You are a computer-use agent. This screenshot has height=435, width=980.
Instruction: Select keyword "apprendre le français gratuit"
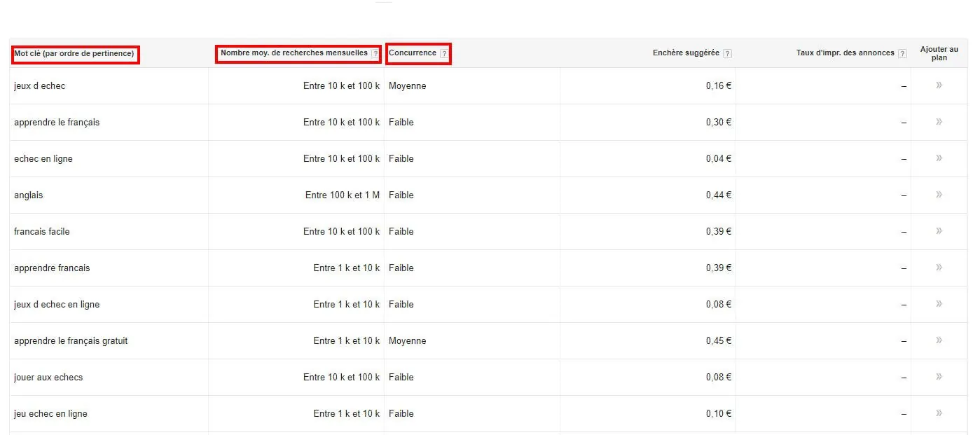point(71,341)
